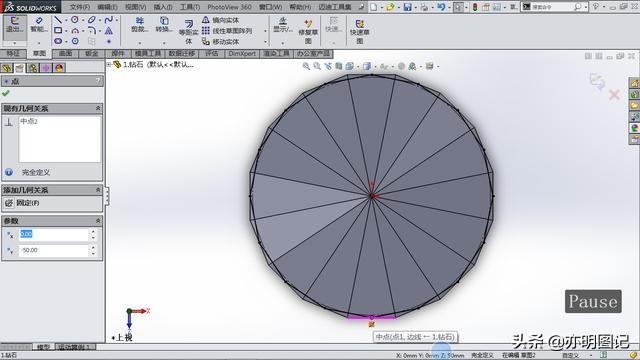640x360 pixels.
Task: Select the Line sketch tool
Action: click(58, 20)
